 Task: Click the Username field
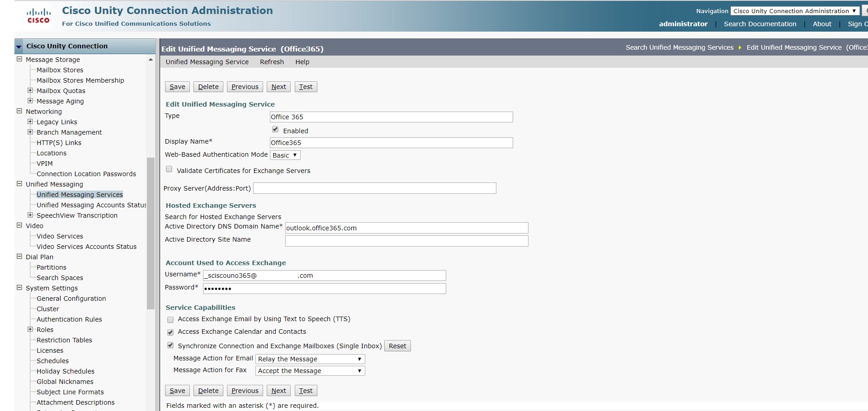coord(325,276)
